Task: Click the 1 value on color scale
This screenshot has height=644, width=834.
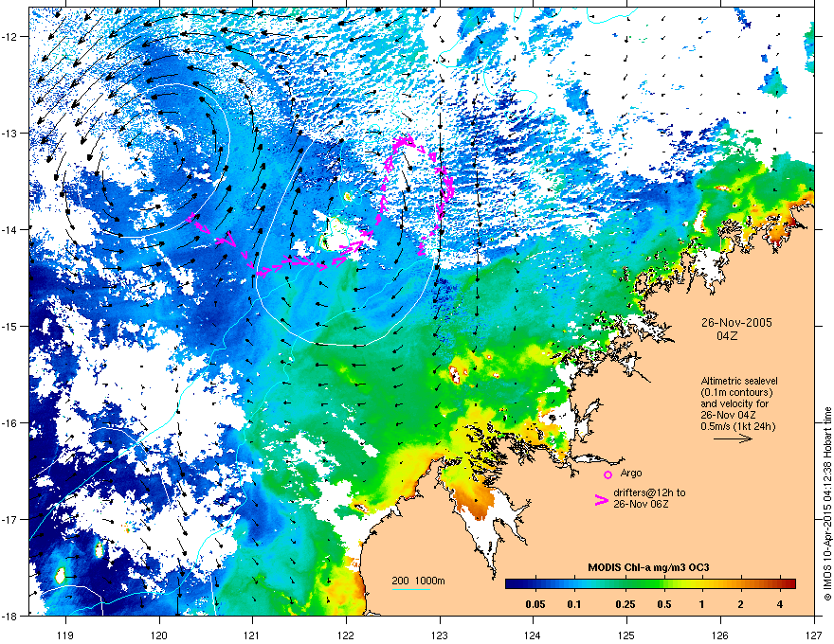Action: (702, 604)
